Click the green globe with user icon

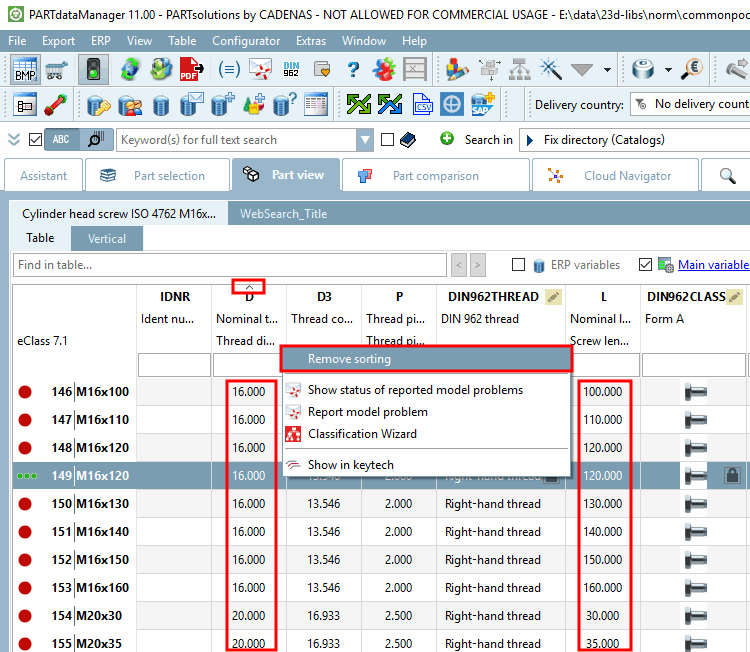click(x=161, y=69)
